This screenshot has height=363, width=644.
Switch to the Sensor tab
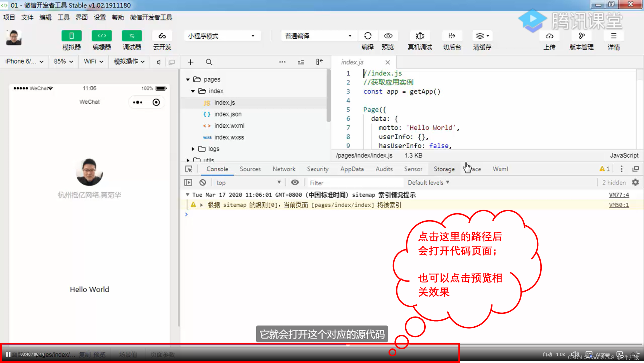pos(413,169)
